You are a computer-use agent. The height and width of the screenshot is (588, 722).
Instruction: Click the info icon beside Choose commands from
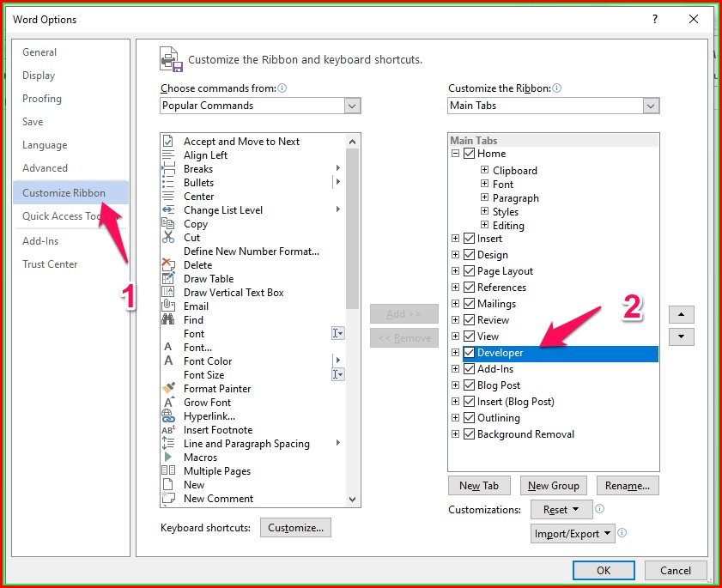pyautogui.click(x=282, y=88)
